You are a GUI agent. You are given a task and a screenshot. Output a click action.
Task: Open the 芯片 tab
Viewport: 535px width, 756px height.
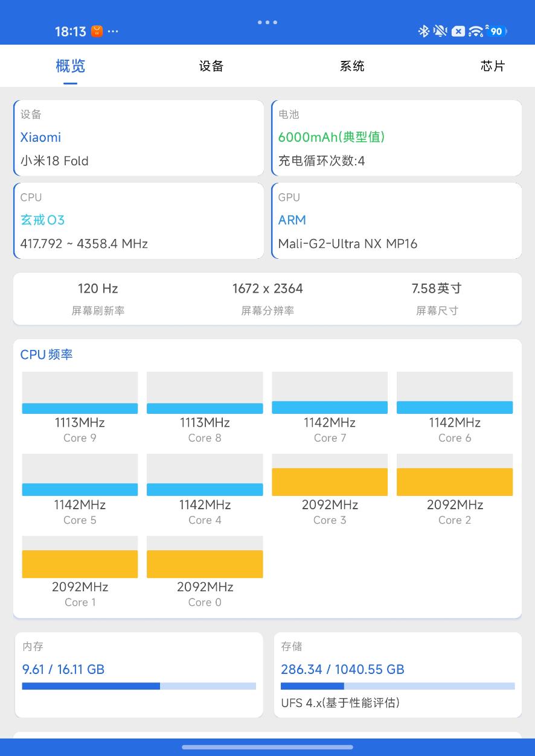[x=493, y=66]
